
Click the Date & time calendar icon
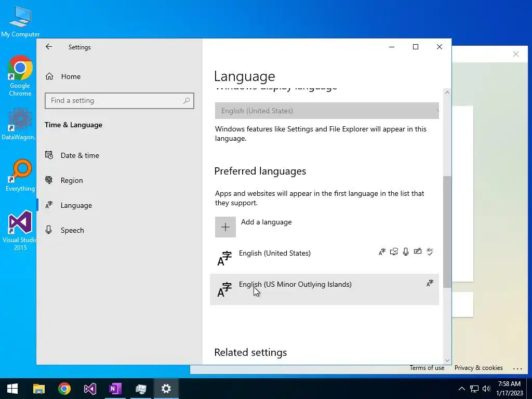[49, 155]
